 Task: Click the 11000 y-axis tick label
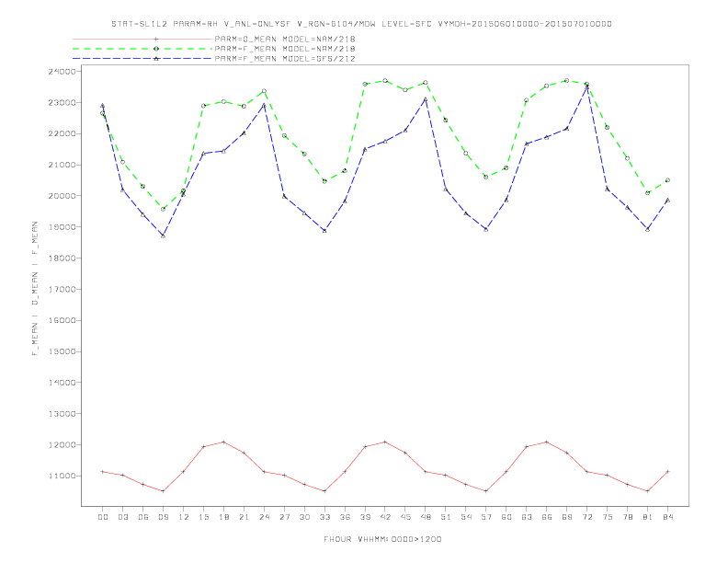[62, 477]
